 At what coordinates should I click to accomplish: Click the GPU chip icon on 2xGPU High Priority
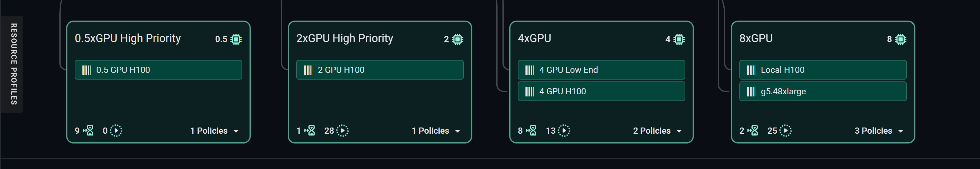[x=457, y=39]
